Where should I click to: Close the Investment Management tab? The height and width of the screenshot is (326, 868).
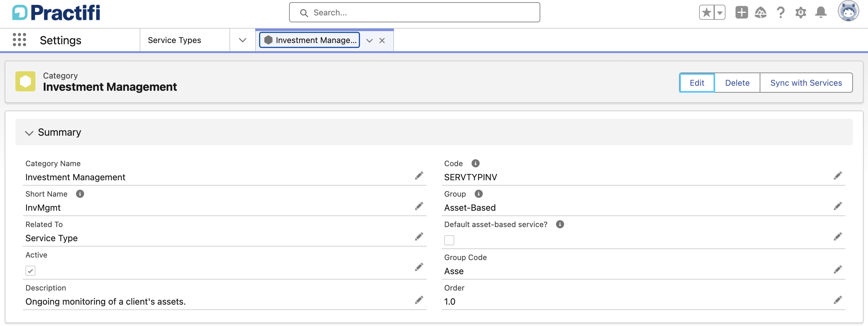click(x=382, y=41)
